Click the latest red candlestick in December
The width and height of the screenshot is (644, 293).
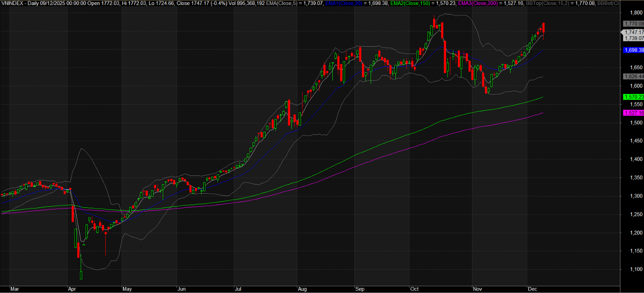543,28
